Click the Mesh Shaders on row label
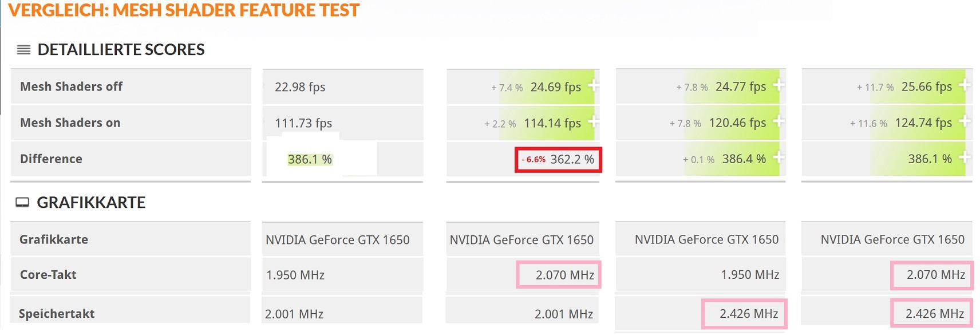The image size is (980, 335). coord(70,123)
